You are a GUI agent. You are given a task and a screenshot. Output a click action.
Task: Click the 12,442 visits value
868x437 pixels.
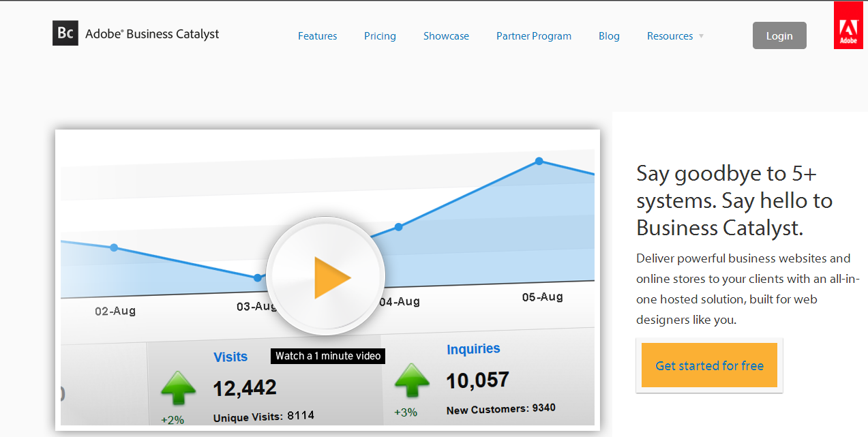(245, 388)
